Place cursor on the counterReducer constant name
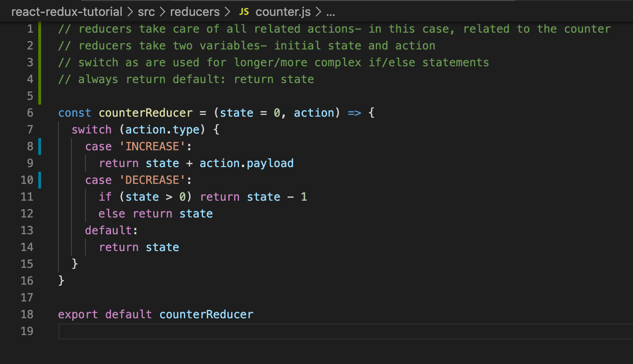 click(x=145, y=112)
